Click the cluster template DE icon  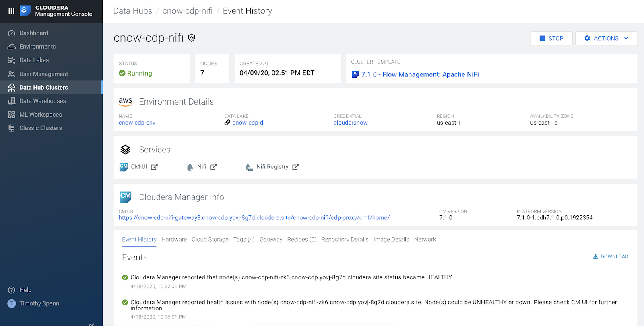click(x=355, y=74)
